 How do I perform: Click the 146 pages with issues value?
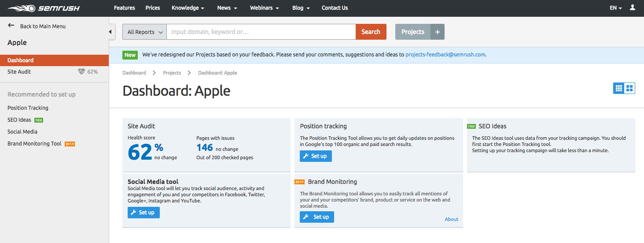pos(205,148)
